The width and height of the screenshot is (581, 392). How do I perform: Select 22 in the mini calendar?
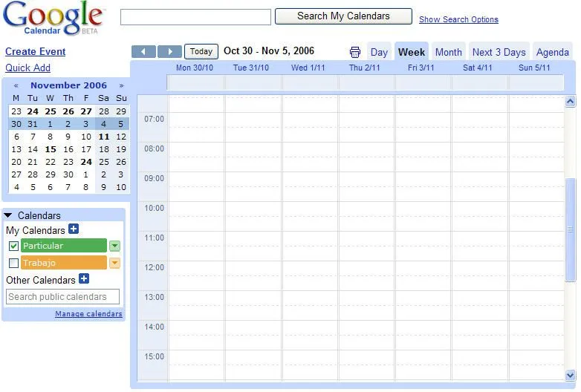pyautogui.click(x=51, y=162)
